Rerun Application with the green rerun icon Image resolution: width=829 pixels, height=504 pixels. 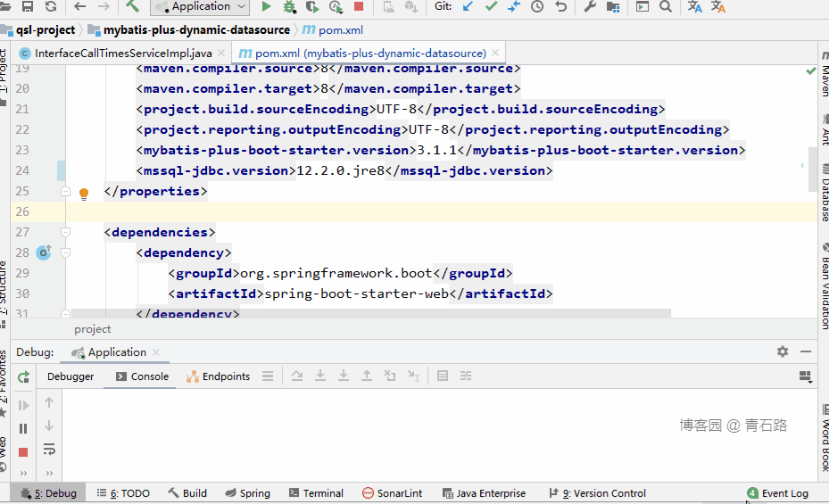[x=23, y=377]
